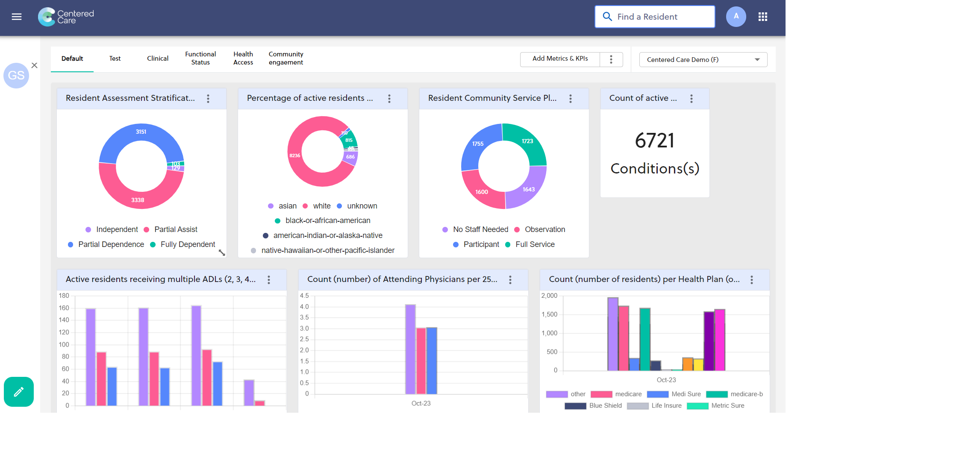Open the kebab menu beside Add Metrics & KPIs
The height and width of the screenshot is (467, 980).
click(x=611, y=59)
